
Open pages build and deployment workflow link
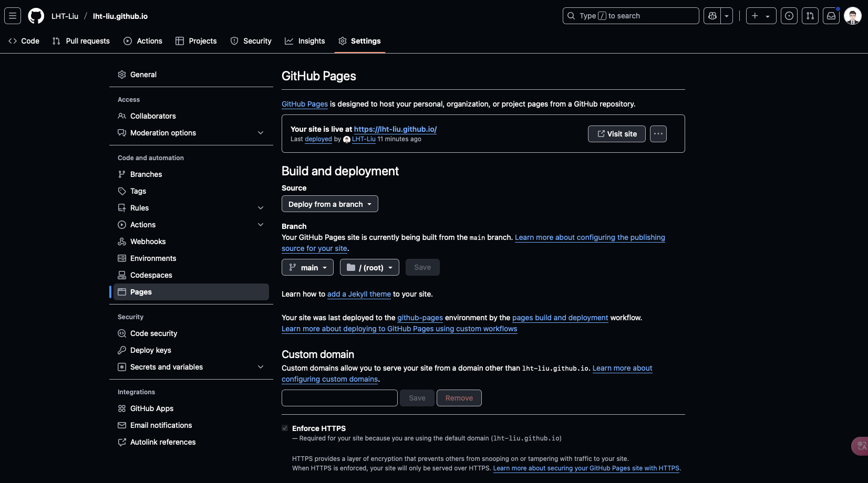click(560, 318)
